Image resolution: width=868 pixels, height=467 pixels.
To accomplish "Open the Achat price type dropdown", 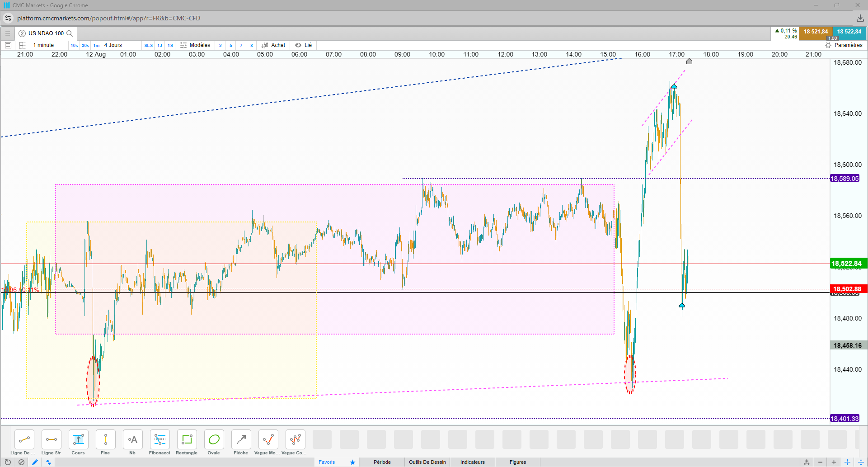I will pos(273,45).
